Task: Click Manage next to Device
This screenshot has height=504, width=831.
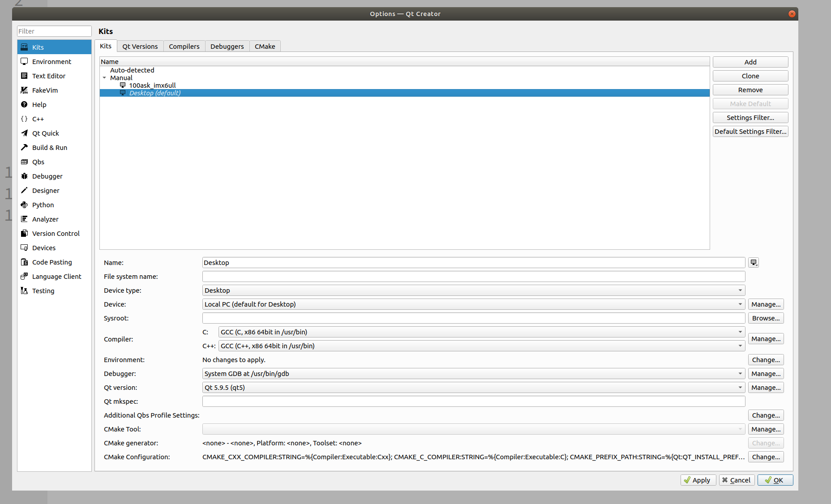Action: click(766, 304)
